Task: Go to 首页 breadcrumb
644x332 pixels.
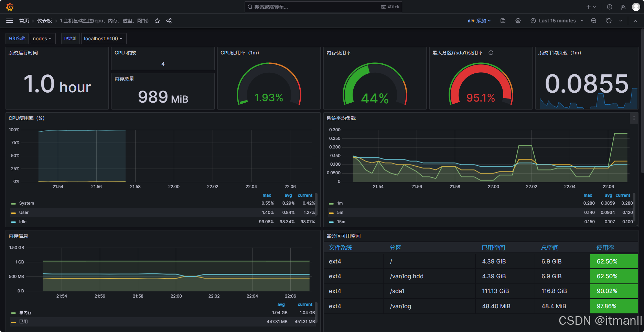Action: coord(24,21)
